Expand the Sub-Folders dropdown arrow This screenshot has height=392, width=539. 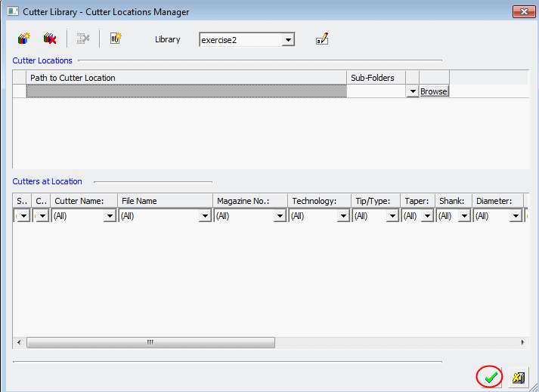point(412,91)
